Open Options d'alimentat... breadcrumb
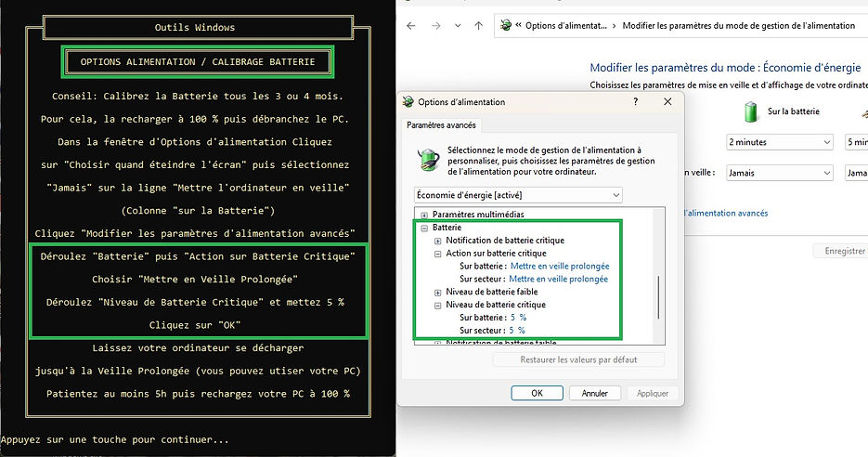Image resolution: width=868 pixels, height=457 pixels. coord(565,25)
